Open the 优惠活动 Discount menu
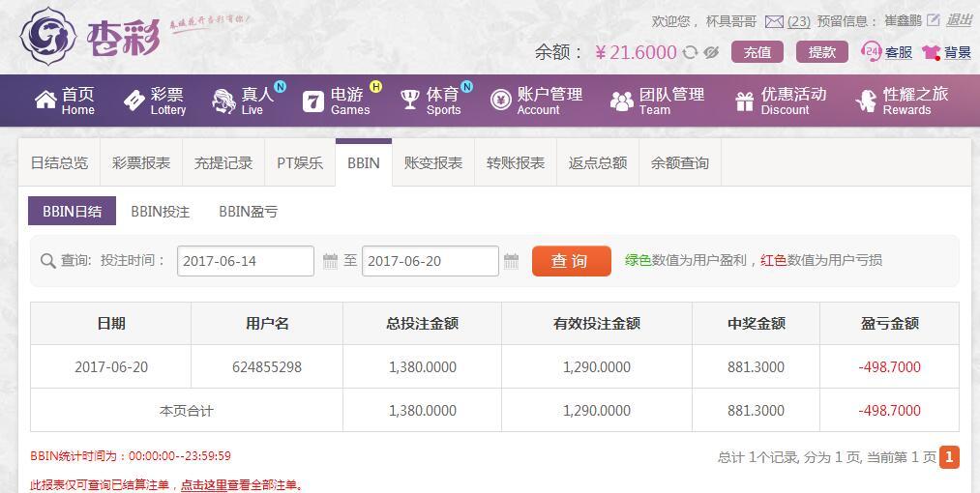The image size is (980, 493). point(781,101)
